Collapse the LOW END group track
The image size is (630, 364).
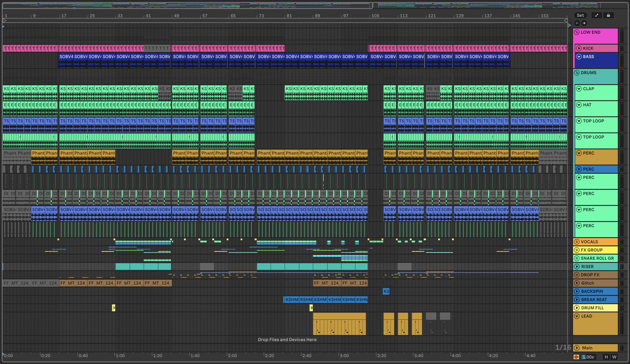click(577, 32)
